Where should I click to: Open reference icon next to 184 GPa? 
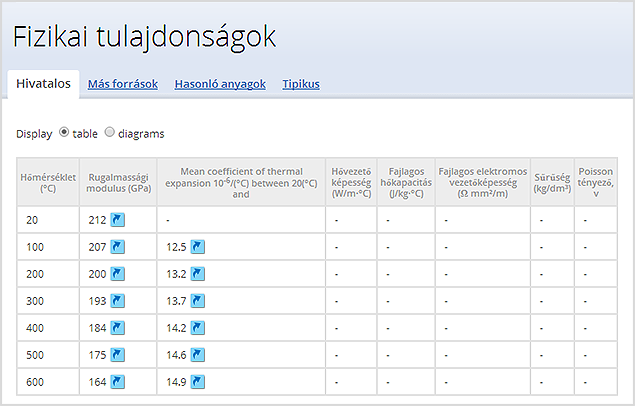[118, 328]
